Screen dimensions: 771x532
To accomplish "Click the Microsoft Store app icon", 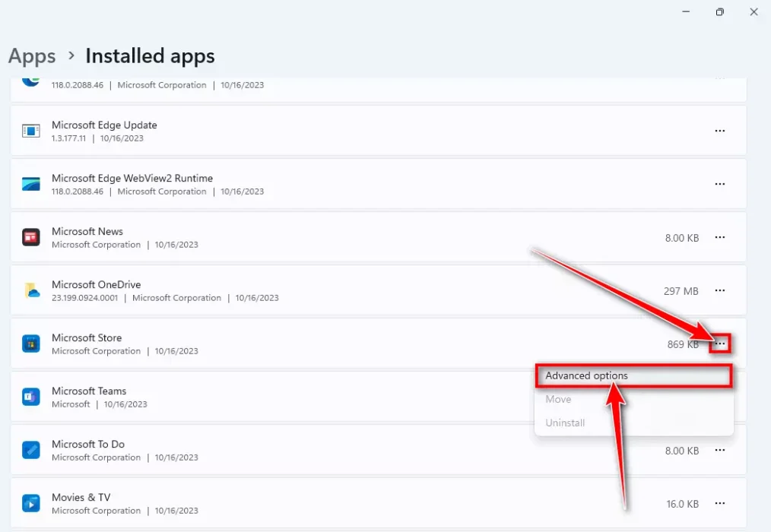I will tap(31, 344).
